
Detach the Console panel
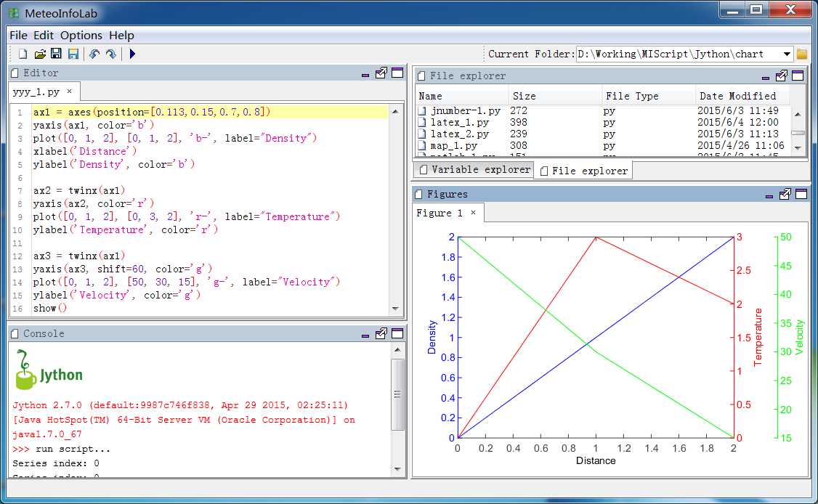pyautogui.click(x=381, y=333)
